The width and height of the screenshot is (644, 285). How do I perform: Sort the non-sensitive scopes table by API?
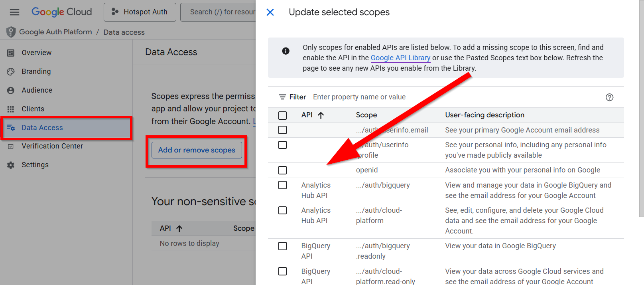pyautogui.click(x=179, y=229)
